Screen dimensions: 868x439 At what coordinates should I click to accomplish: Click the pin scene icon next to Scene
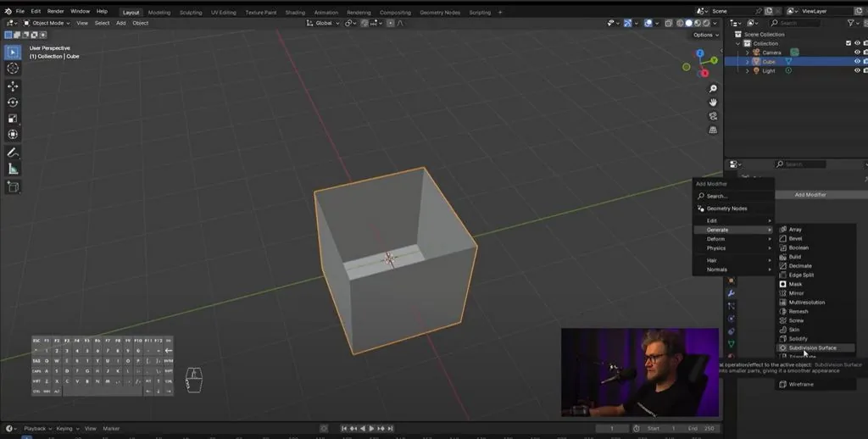point(759,11)
